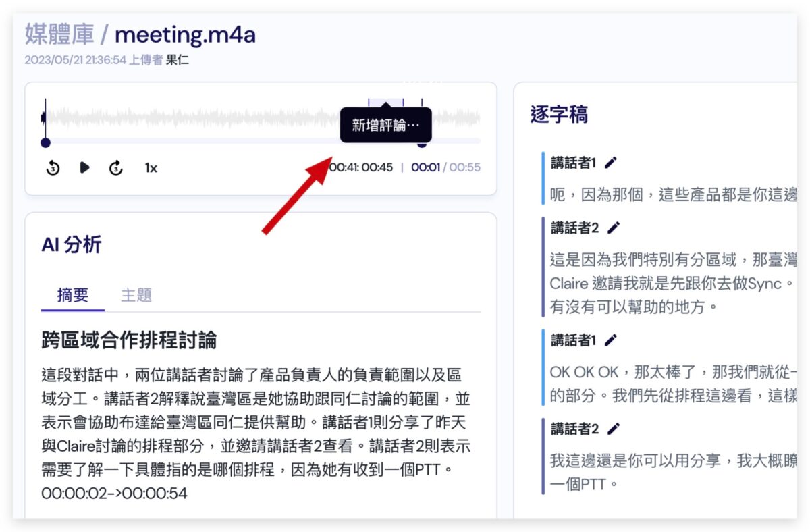Click the selection end handle on progress bar

click(423, 143)
